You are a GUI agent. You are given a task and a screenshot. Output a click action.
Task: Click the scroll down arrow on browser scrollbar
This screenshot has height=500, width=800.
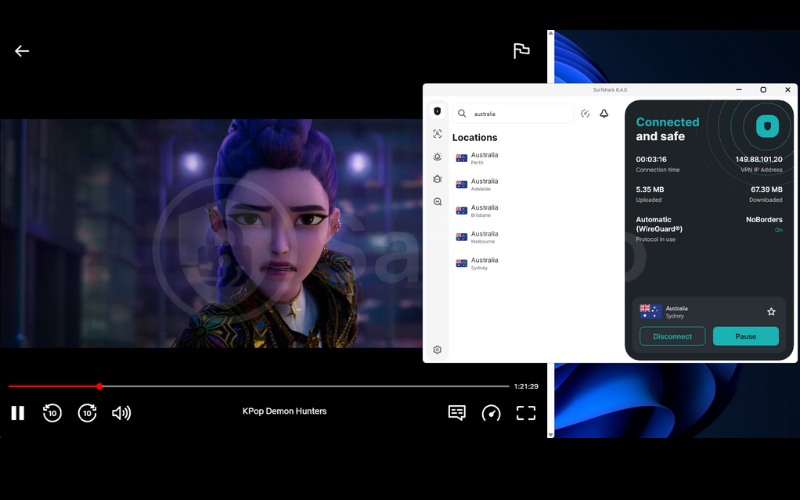(x=551, y=434)
